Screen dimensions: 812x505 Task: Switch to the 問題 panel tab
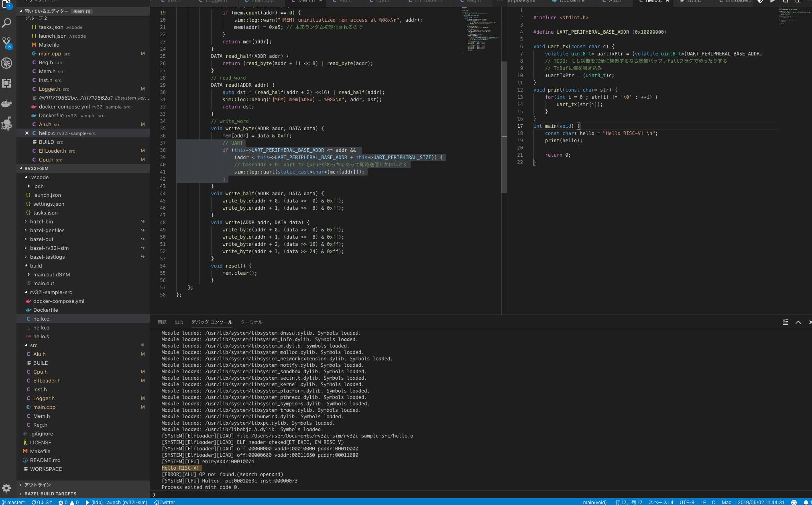(x=162, y=322)
